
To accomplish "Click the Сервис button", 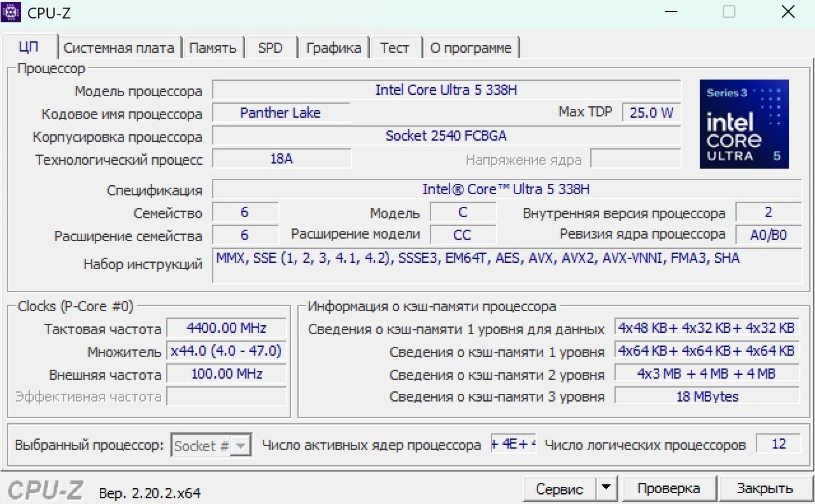I will (560, 489).
